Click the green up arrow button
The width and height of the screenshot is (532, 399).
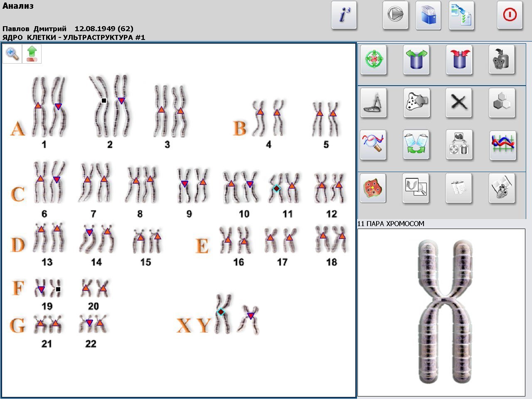click(x=32, y=54)
